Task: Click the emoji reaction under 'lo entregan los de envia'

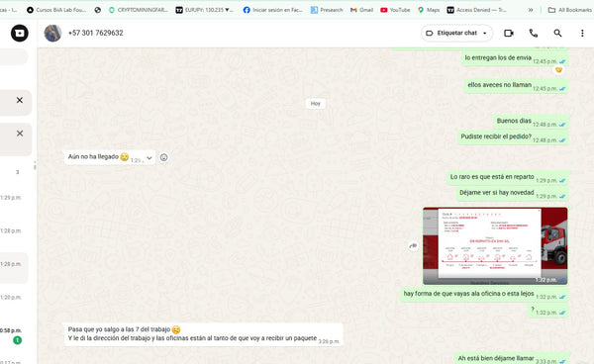Action: 558,70
